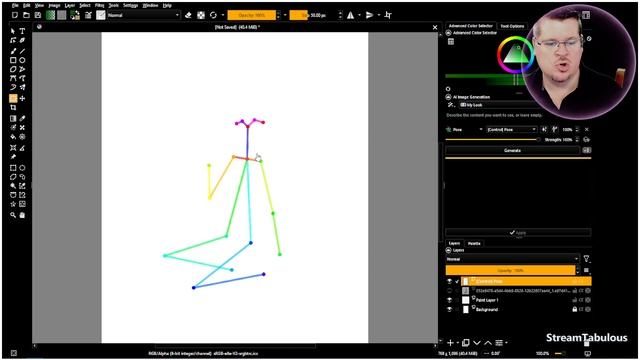Image resolution: width=640 pixels, height=360 pixels.
Task: Select the Rectangular Selection tool
Action: tap(13, 168)
